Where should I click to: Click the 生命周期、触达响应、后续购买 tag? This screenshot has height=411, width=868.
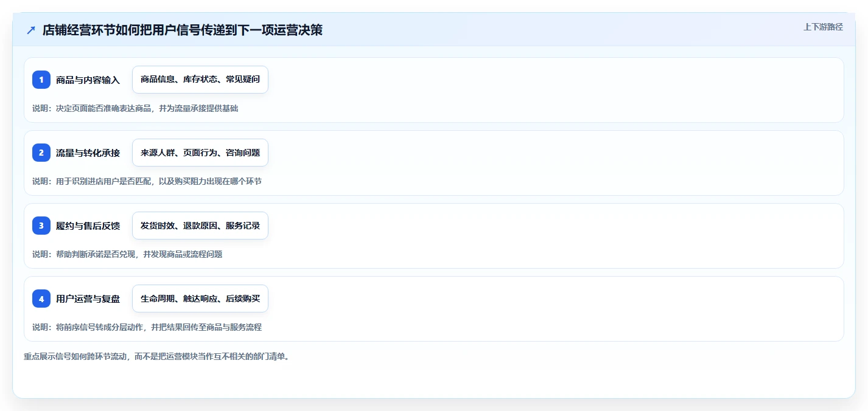point(200,299)
